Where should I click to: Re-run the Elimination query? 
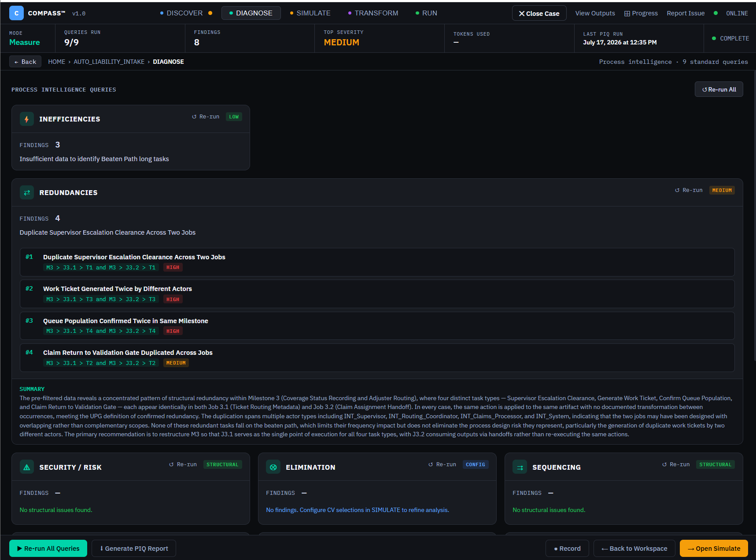pyautogui.click(x=442, y=464)
